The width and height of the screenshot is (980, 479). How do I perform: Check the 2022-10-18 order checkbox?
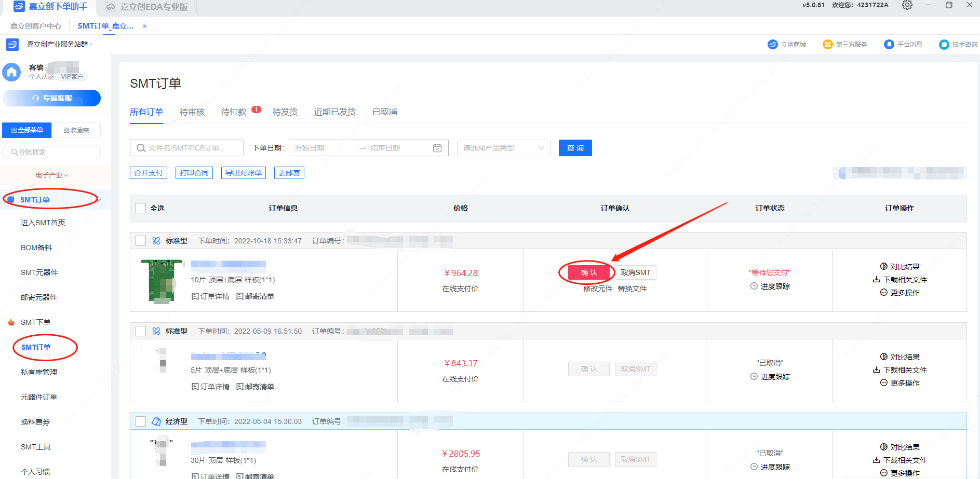141,241
